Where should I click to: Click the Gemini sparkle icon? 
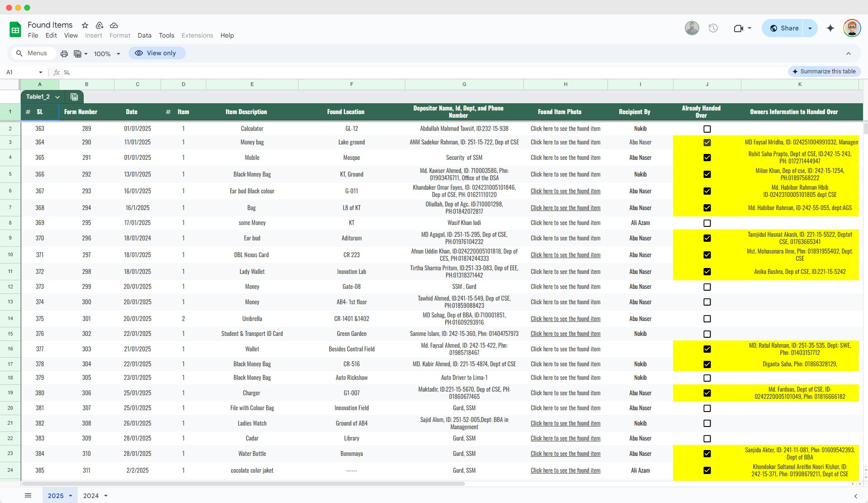[830, 28]
